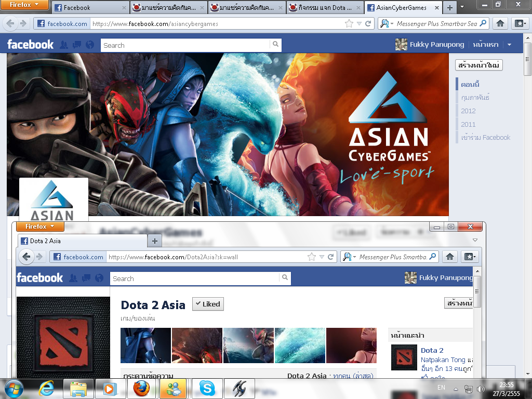Viewport: 532px width, 399px height.
Task: Open Facebook account dropdown arrow
Action: (509, 45)
